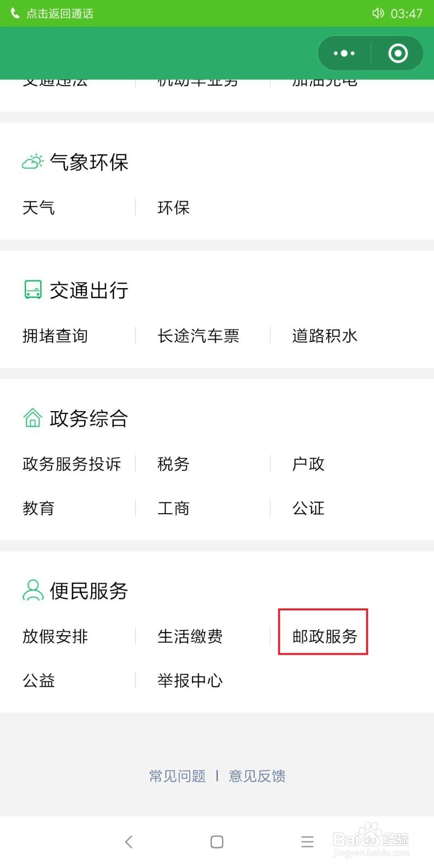Select 政务服务投诉 complaint service
Screen dimensions: 434x868
click(x=72, y=464)
